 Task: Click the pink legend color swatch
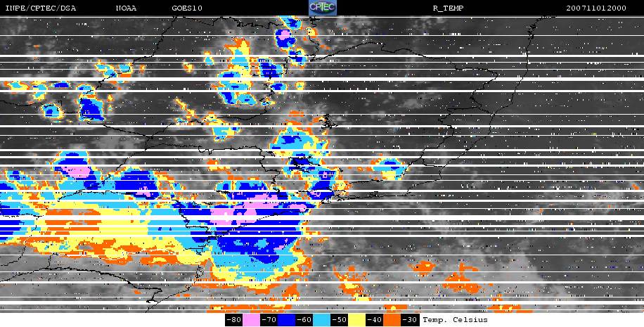pos(252,320)
